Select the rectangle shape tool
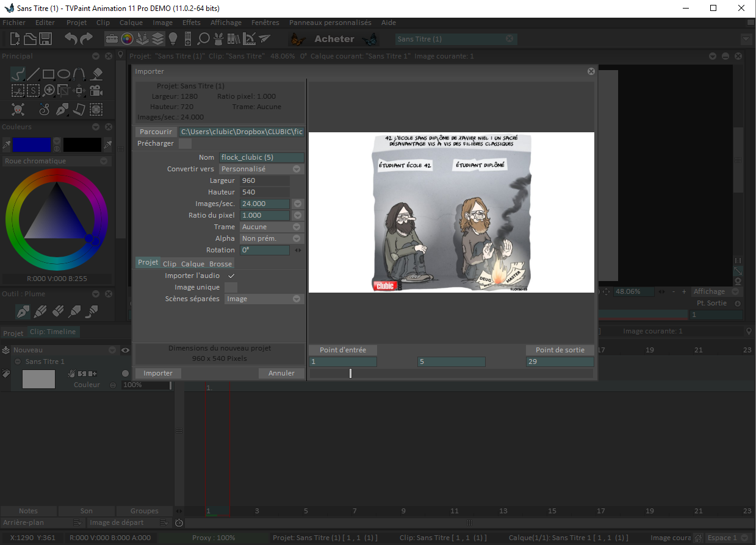This screenshot has height=545, width=756. (48, 74)
